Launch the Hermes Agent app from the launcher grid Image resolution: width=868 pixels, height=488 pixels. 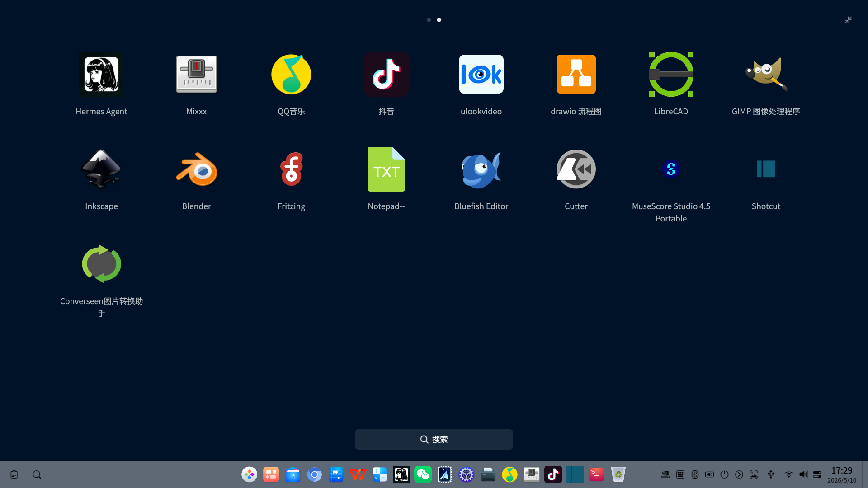click(101, 74)
